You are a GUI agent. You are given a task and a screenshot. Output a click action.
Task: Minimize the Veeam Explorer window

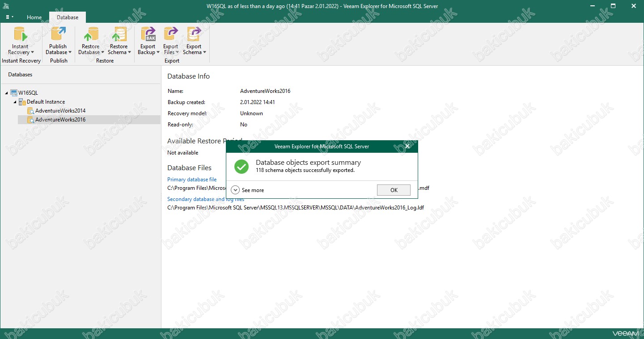(x=592, y=6)
